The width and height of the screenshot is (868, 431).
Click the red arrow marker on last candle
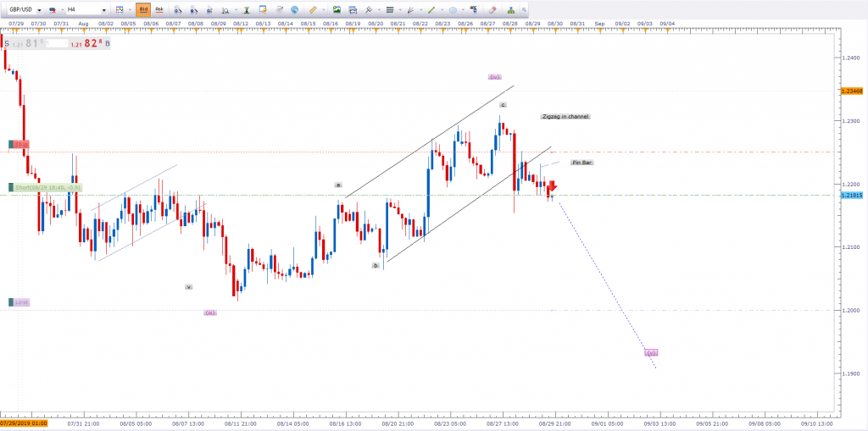553,186
